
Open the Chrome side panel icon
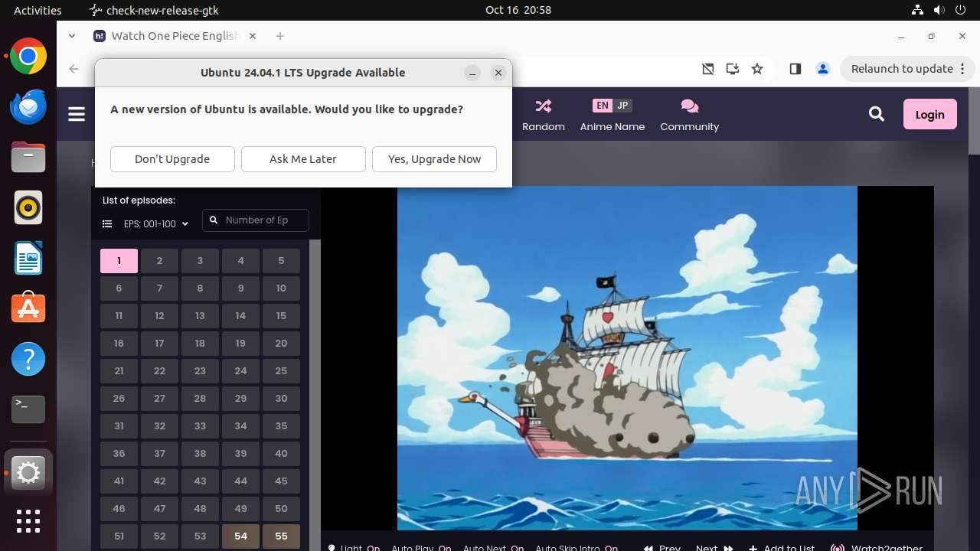[x=795, y=69]
